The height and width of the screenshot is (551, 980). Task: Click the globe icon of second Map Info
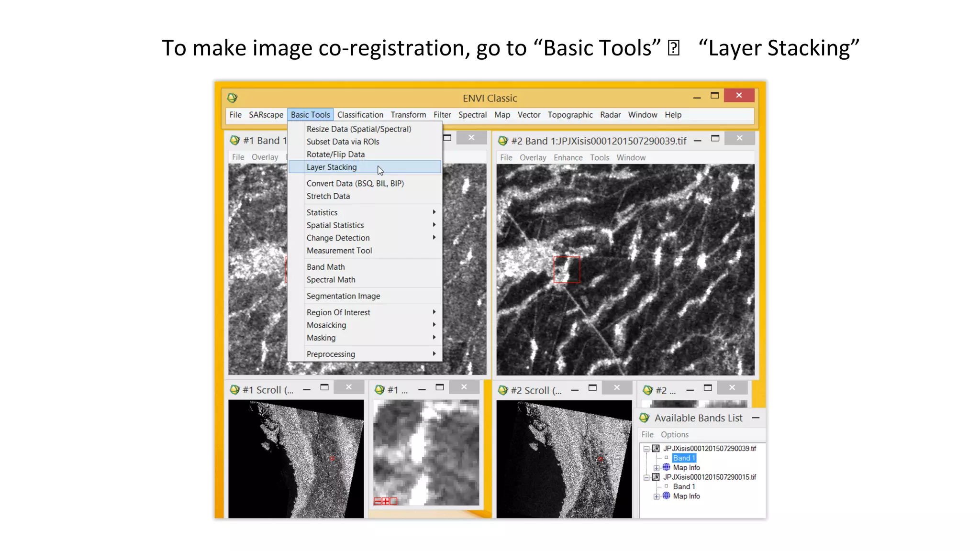(666, 496)
